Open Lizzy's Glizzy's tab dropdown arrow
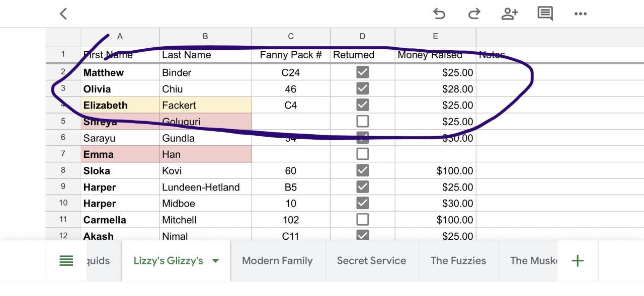Image resolution: width=644 pixels, height=296 pixels. tap(216, 260)
